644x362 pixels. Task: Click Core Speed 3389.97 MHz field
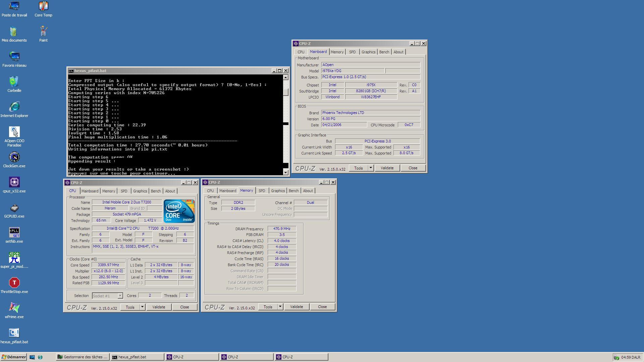point(108,265)
